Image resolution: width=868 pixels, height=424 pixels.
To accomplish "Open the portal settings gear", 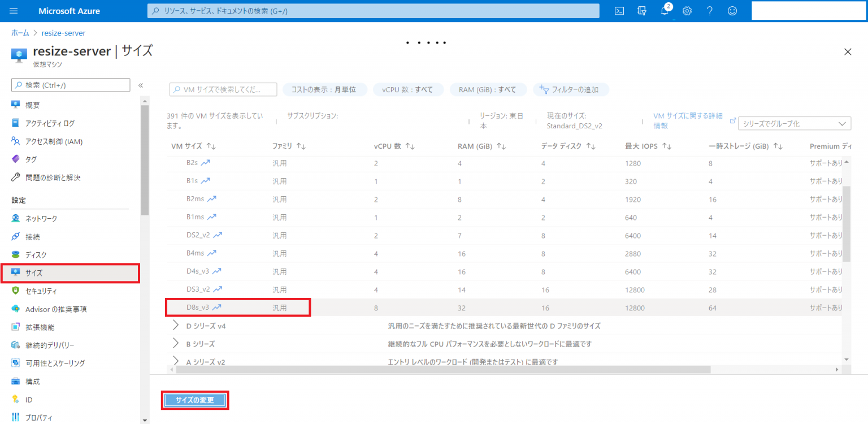I will pyautogui.click(x=687, y=10).
